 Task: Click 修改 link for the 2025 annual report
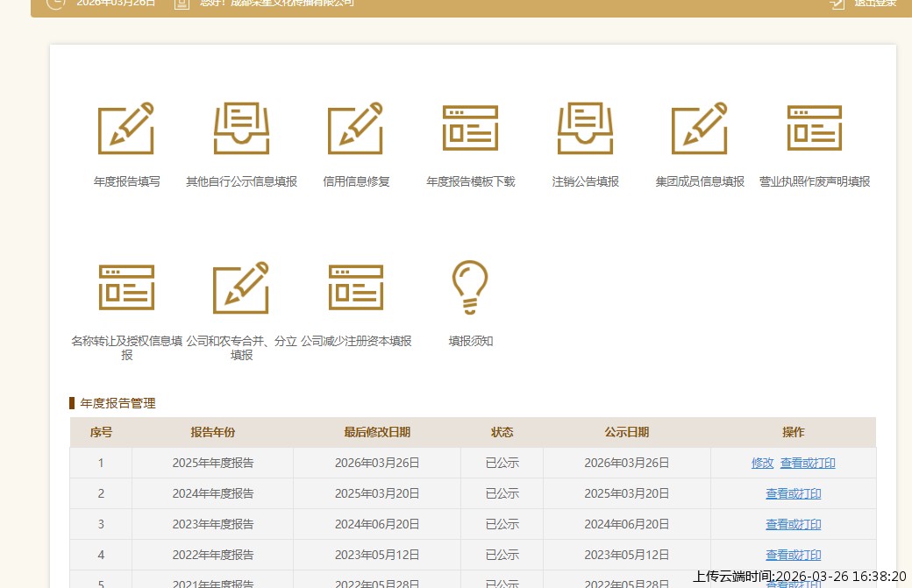[762, 463]
